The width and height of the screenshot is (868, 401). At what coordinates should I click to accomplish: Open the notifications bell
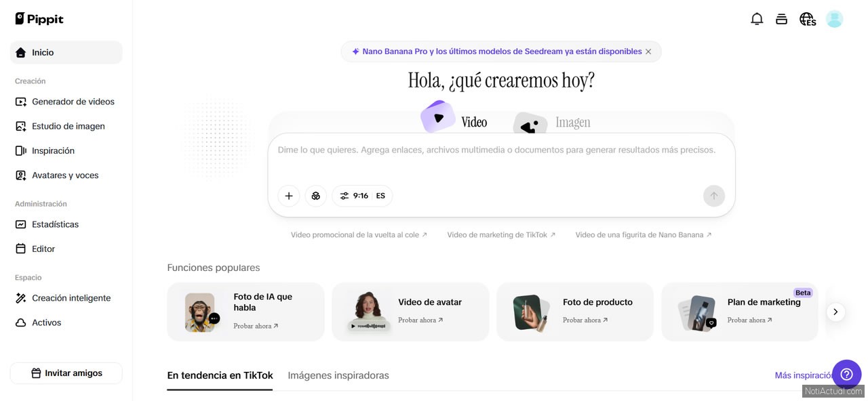click(x=757, y=19)
